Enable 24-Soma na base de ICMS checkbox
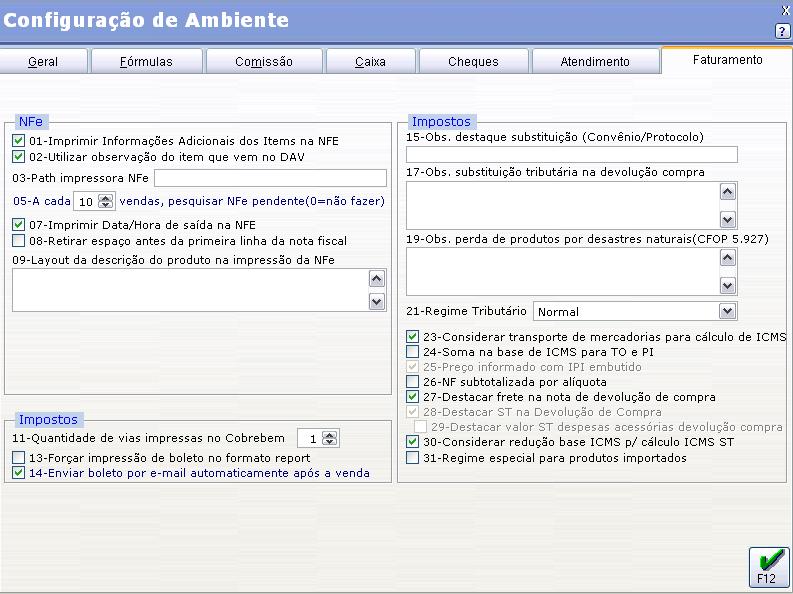 click(413, 352)
